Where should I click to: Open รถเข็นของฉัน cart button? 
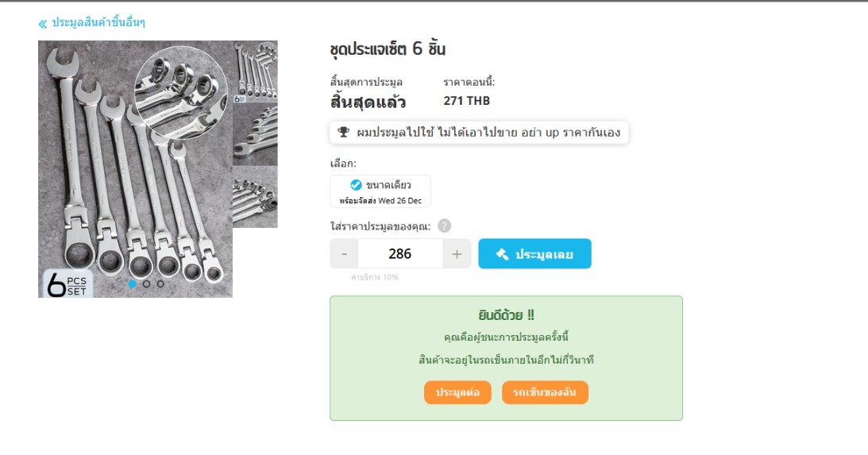pos(545,392)
